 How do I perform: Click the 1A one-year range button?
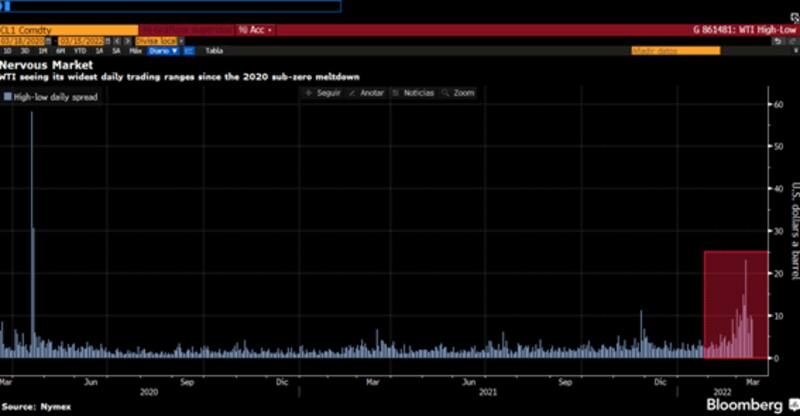(x=100, y=49)
